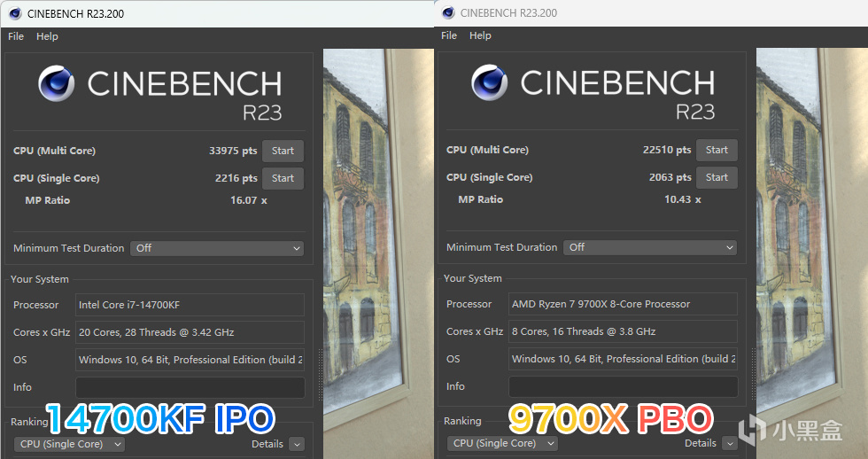The image size is (868, 459).
Task: Start Multi Core test on 14700KF window
Action: (283, 151)
